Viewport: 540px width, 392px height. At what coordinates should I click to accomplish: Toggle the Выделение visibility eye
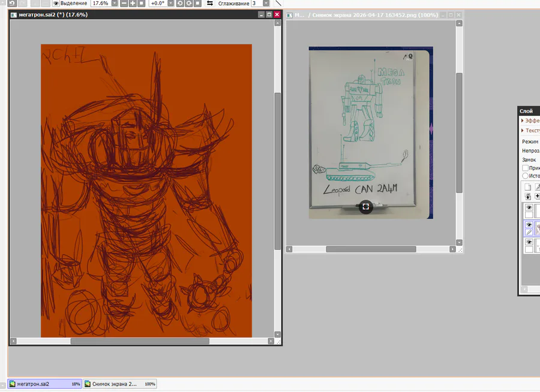click(x=55, y=3)
